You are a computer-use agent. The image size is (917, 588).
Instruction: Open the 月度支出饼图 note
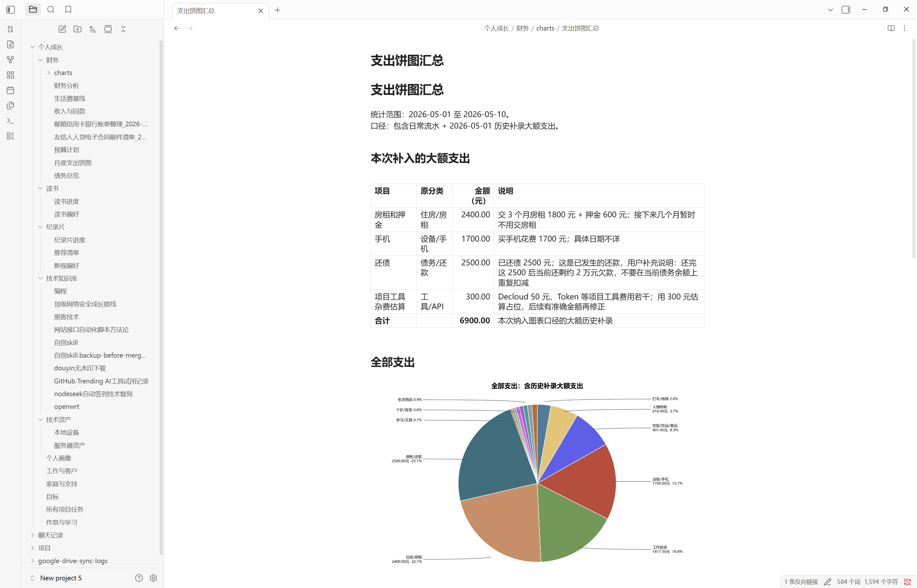point(73,163)
